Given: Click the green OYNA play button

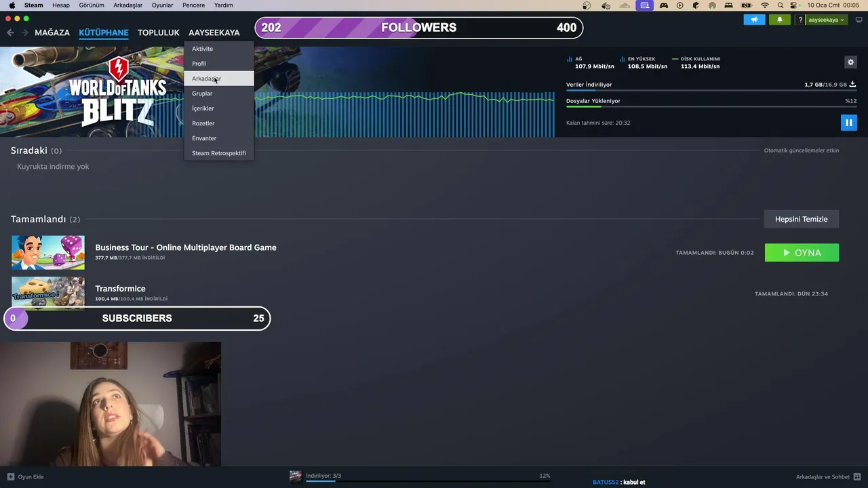Looking at the screenshot, I should coord(802,253).
